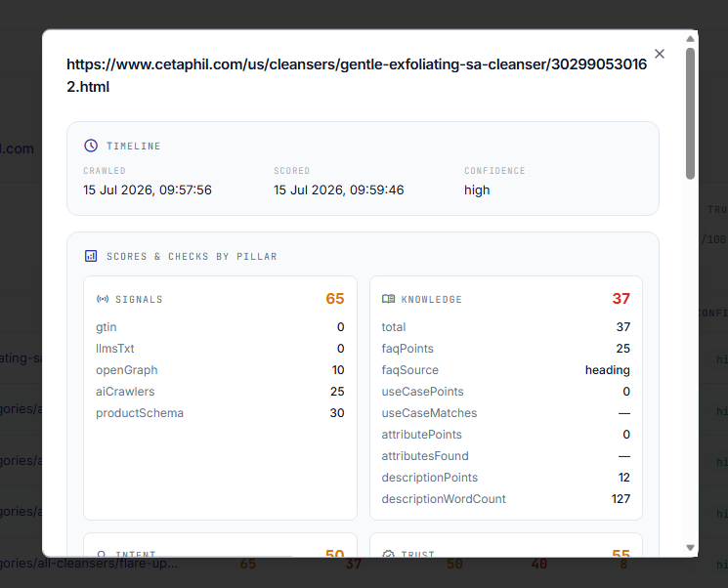The image size is (728, 588).
Task: Click the scored time 15 Jul 2026, 09:59:46
Action: click(x=339, y=189)
